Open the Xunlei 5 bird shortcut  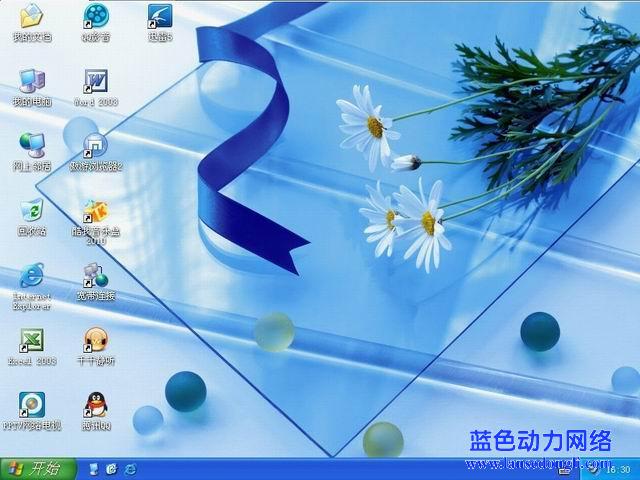pyautogui.click(x=160, y=16)
